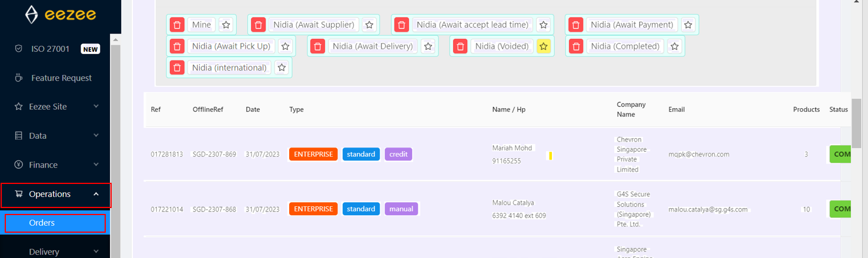The image size is (868, 258).
Task: Click the Date column header
Action: [x=253, y=109]
